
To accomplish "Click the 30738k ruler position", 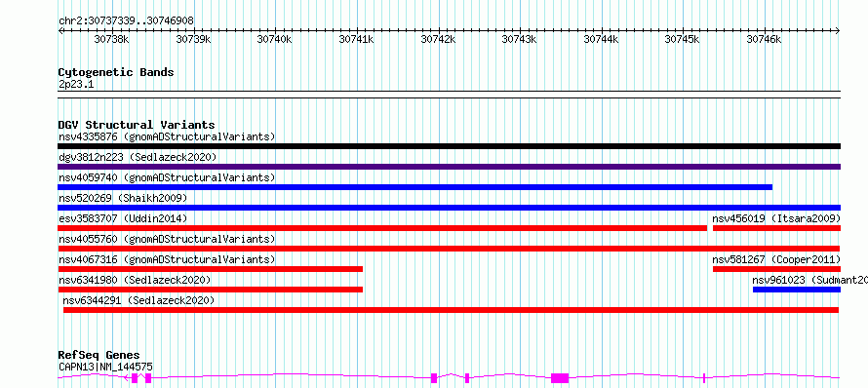I will coord(112,39).
